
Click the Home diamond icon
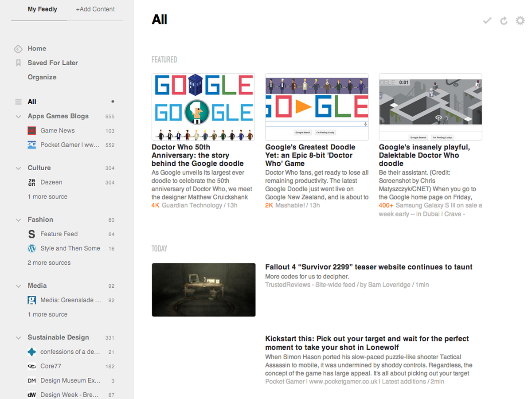(x=18, y=49)
